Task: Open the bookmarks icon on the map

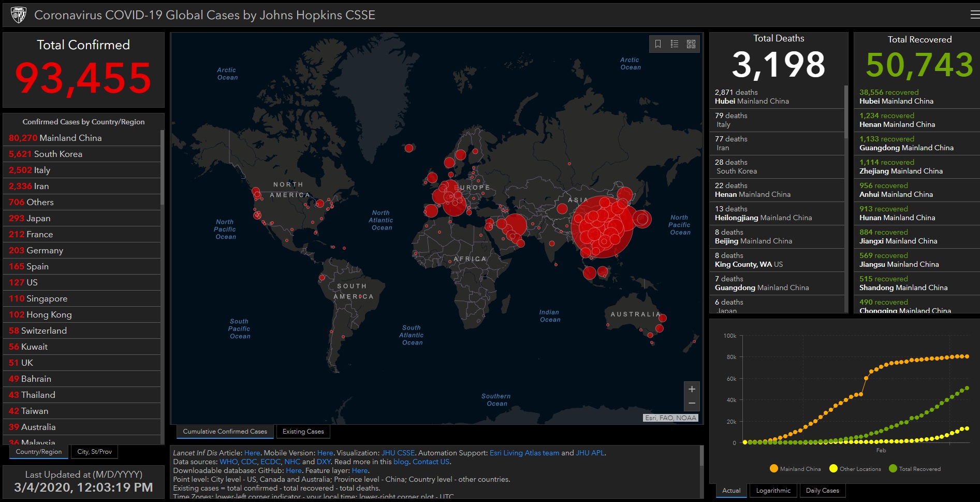Action: (658, 44)
